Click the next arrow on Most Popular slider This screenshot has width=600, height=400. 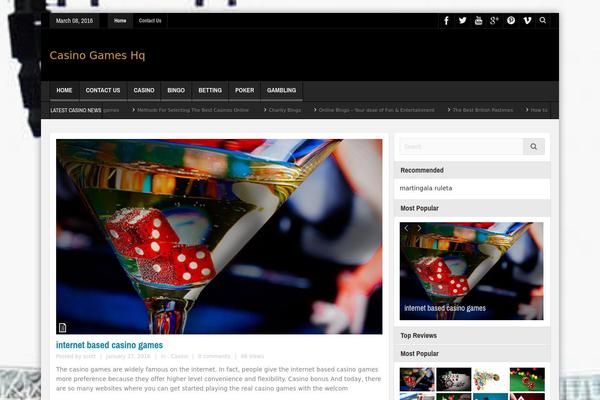[x=419, y=228]
